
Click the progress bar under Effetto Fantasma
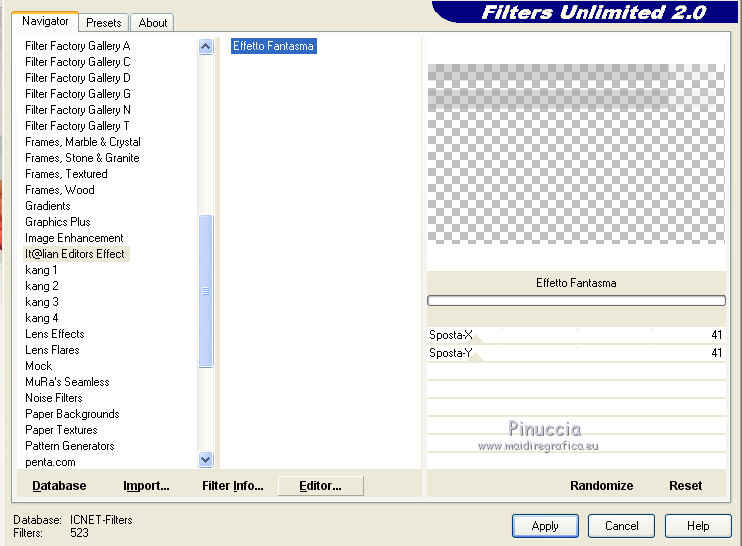pos(576,300)
